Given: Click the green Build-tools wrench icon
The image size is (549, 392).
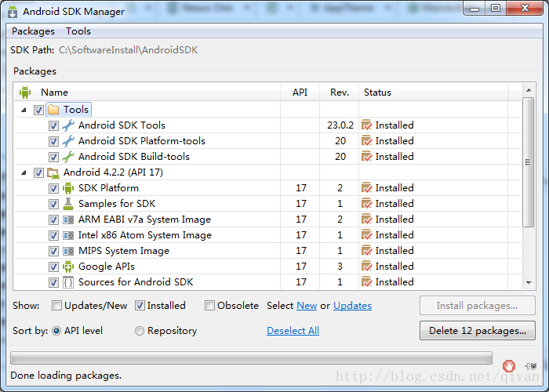Looking at the screenshot, I should (68, 157).
